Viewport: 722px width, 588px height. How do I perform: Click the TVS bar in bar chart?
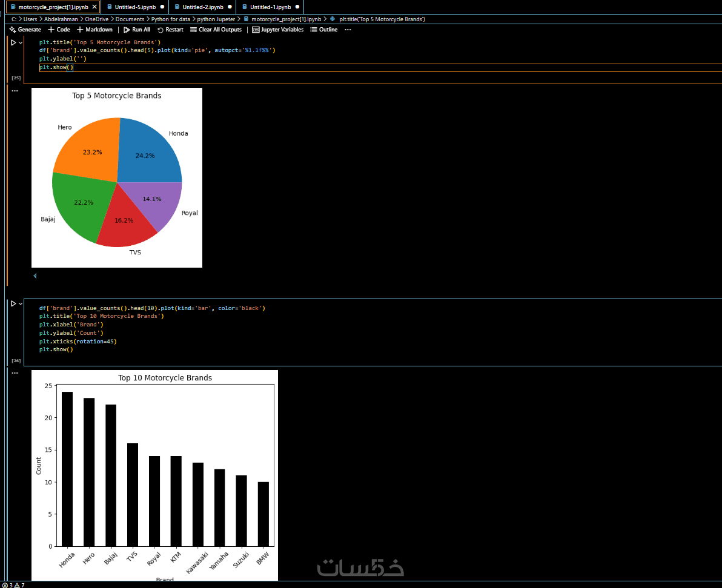click(133, 495)
